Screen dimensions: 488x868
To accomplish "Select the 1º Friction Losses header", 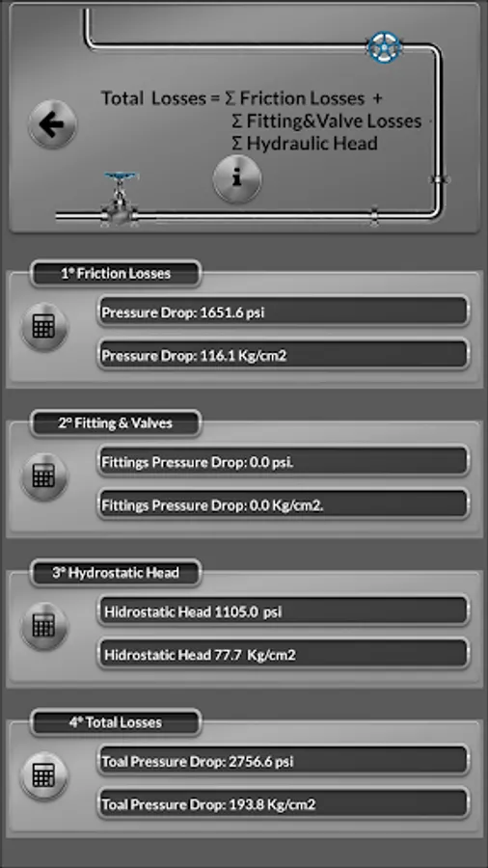I will coord(116,274).
